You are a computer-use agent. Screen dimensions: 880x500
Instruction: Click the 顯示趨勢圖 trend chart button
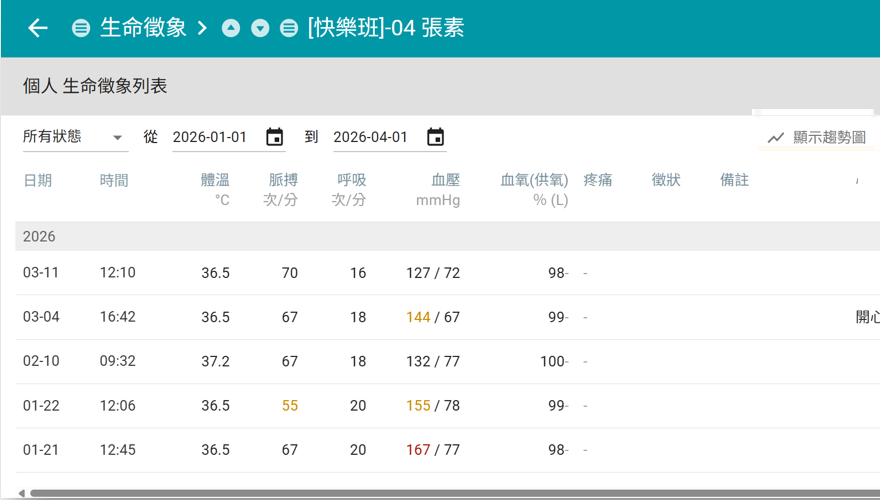pos(817,137)
